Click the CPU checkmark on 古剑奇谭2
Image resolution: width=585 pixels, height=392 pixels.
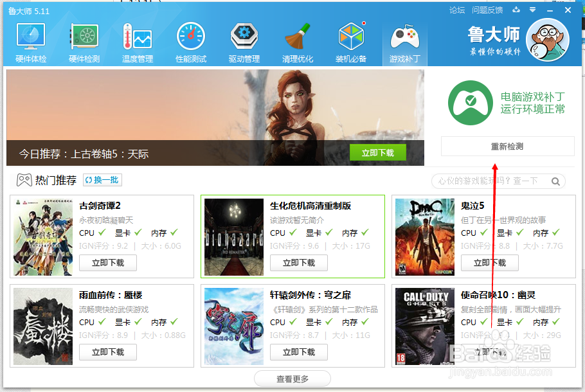(102, 233)
